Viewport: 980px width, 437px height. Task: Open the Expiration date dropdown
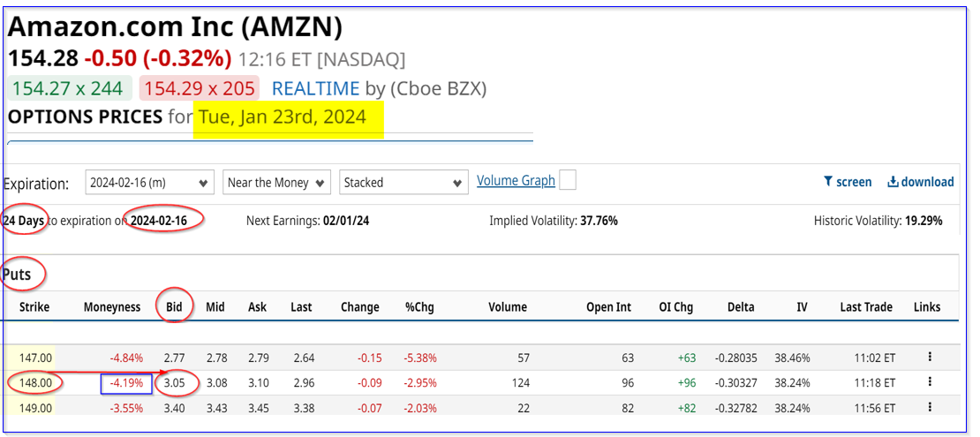pos(149,183)
